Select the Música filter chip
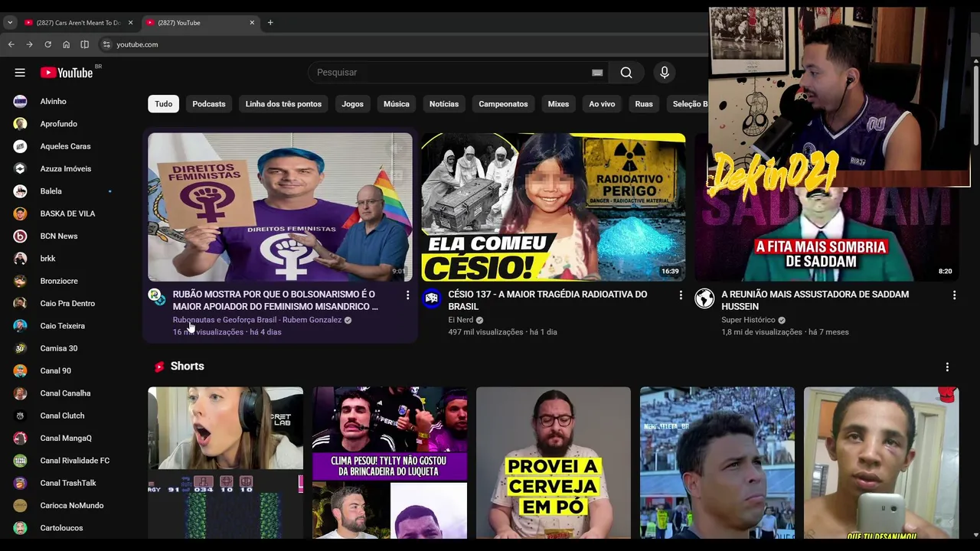The image size is (980, 551). point(397,104)
